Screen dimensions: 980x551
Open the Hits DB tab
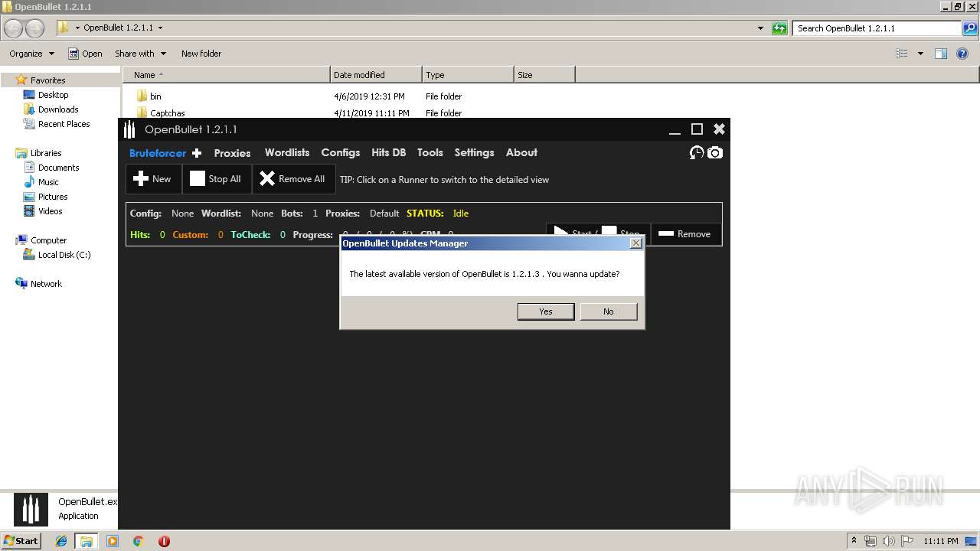[x=389, y=152]
